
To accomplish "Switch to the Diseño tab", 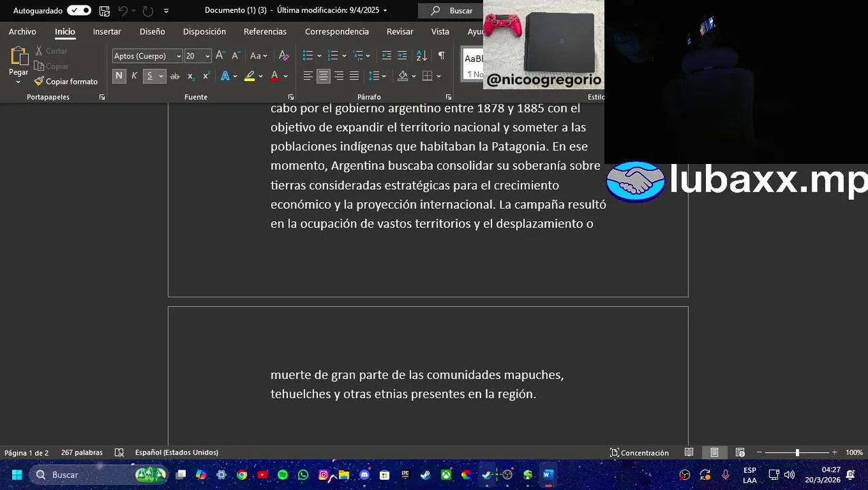I will (152, 31).
